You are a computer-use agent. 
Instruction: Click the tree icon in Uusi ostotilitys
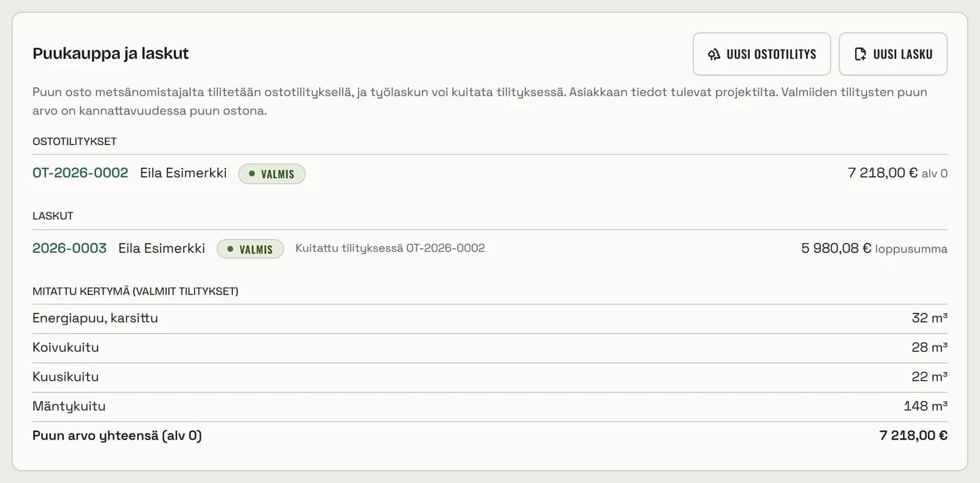pos(714,54)
